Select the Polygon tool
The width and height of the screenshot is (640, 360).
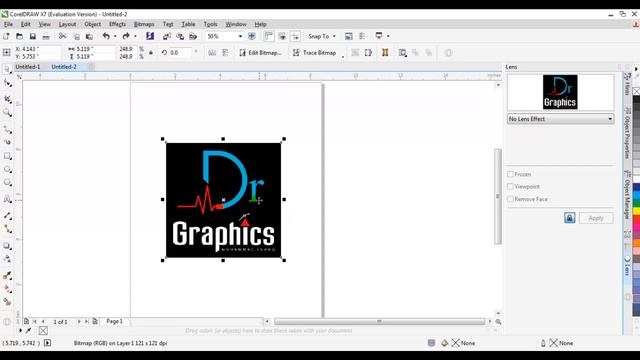tap(7, 182)
